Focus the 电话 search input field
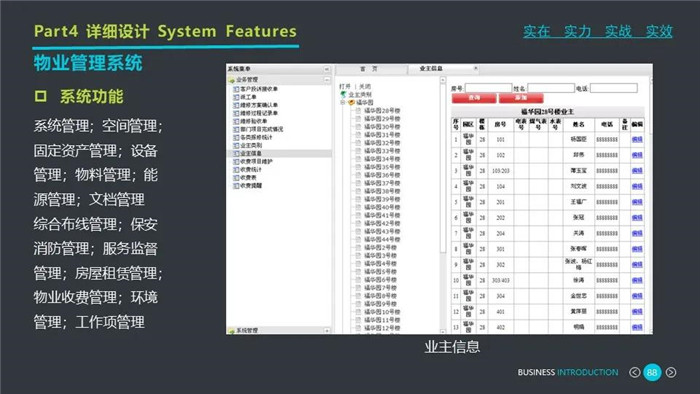 pos(614,88)
